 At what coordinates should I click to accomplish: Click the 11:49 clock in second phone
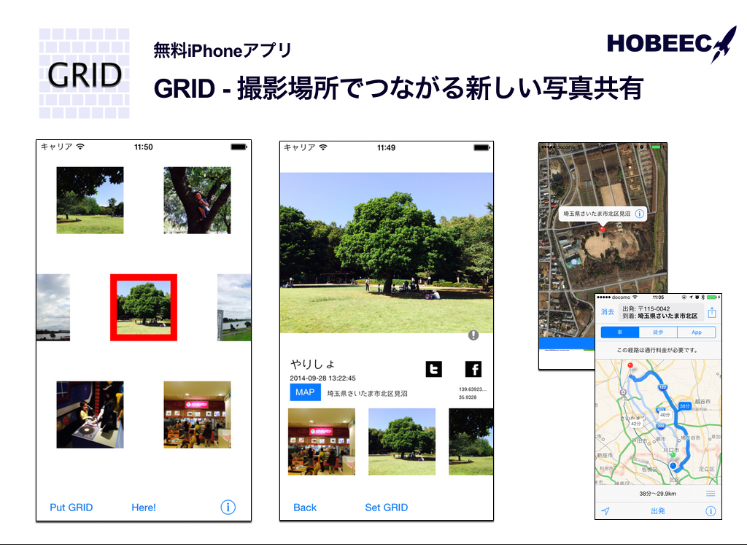tap(387, 147)
